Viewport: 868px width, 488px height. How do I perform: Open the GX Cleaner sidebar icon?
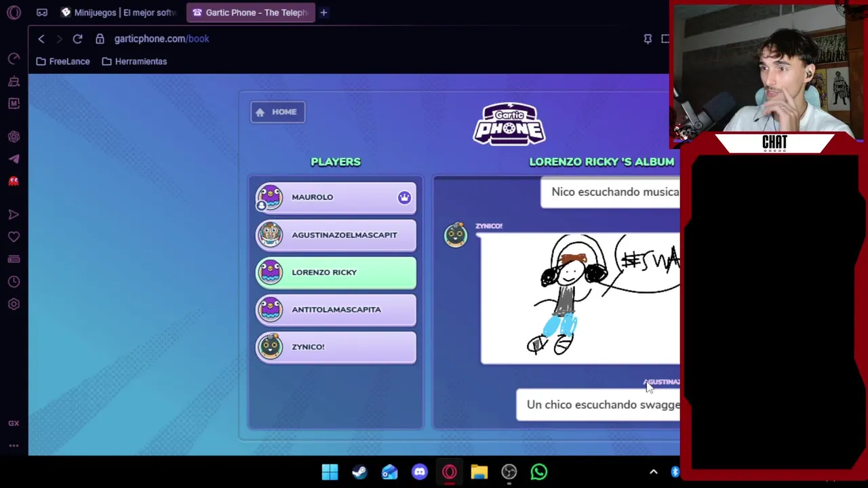(14, 81)
